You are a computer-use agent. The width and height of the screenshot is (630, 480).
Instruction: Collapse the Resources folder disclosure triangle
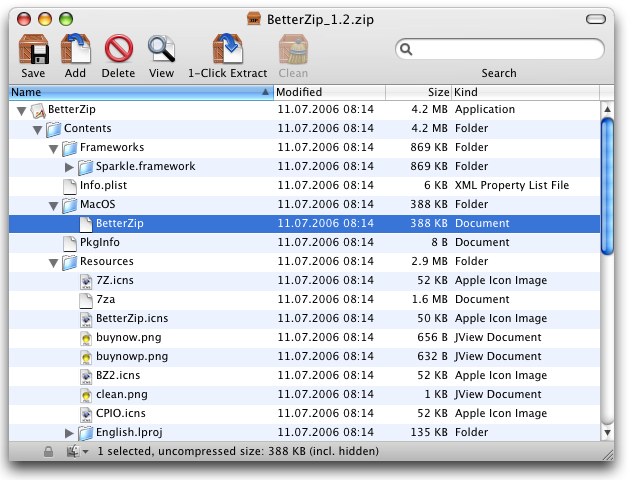click(53, 263)
